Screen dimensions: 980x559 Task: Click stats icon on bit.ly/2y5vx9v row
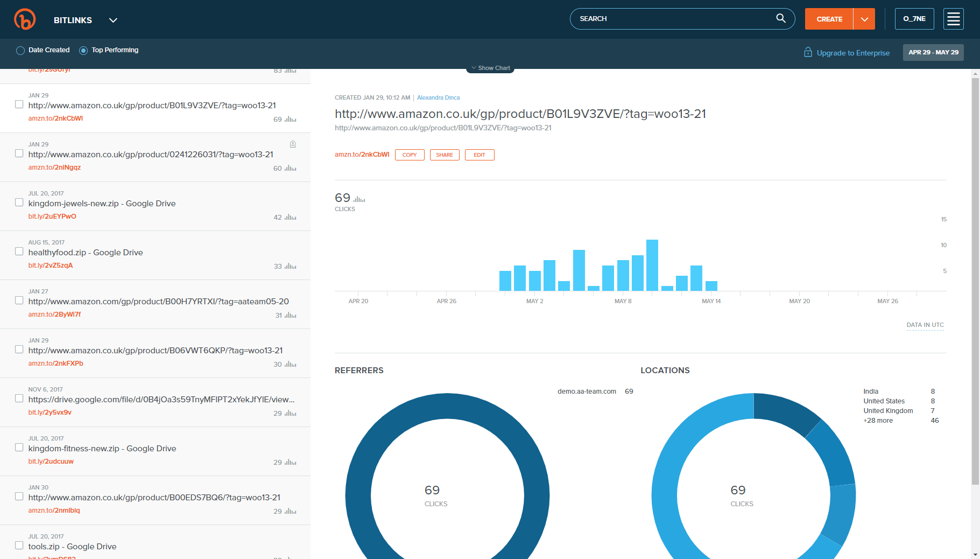point(291,413)
